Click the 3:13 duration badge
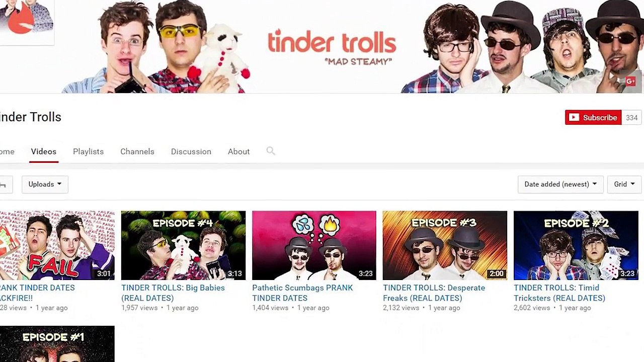The height and width of the screenshot is (362, 644). 234,274
